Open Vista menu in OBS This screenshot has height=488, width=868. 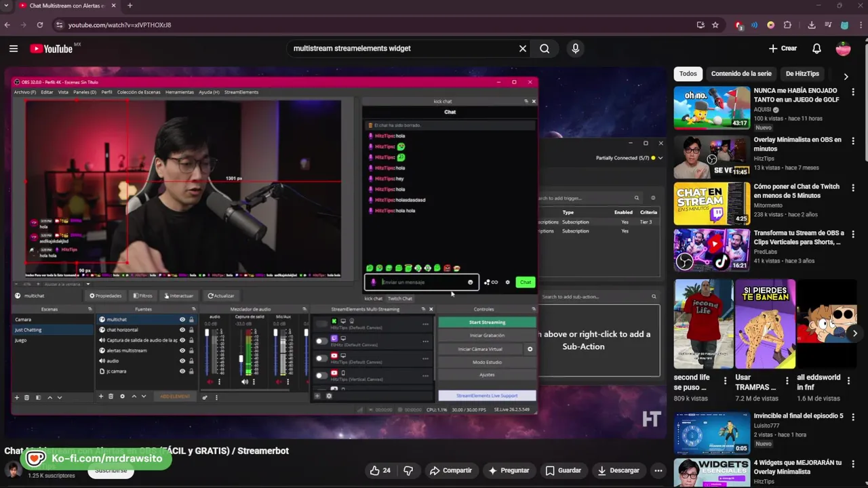pos(63,92)
